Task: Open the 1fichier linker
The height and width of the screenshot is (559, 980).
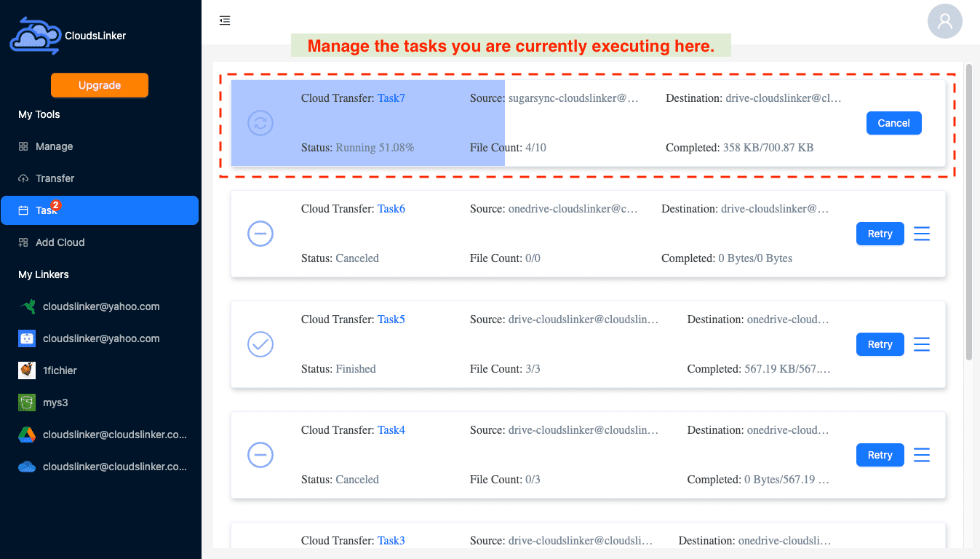Action: tap(100, 370)
